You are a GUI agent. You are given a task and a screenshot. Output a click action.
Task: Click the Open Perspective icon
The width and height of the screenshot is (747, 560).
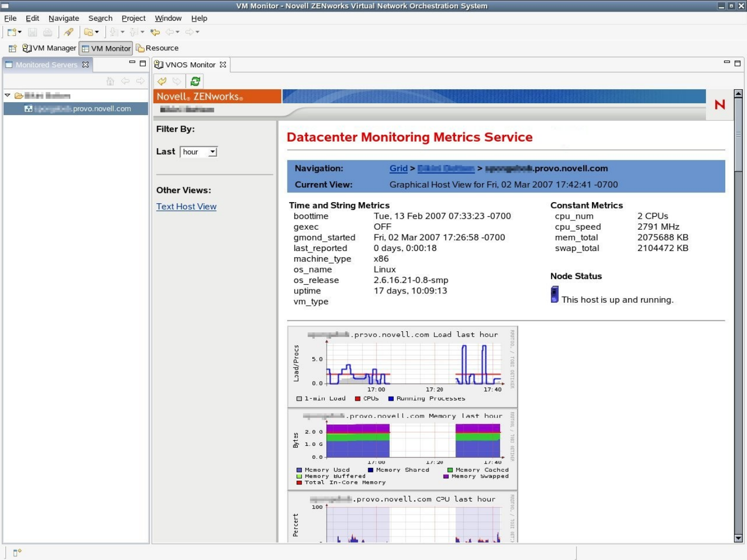click(12, 48)
